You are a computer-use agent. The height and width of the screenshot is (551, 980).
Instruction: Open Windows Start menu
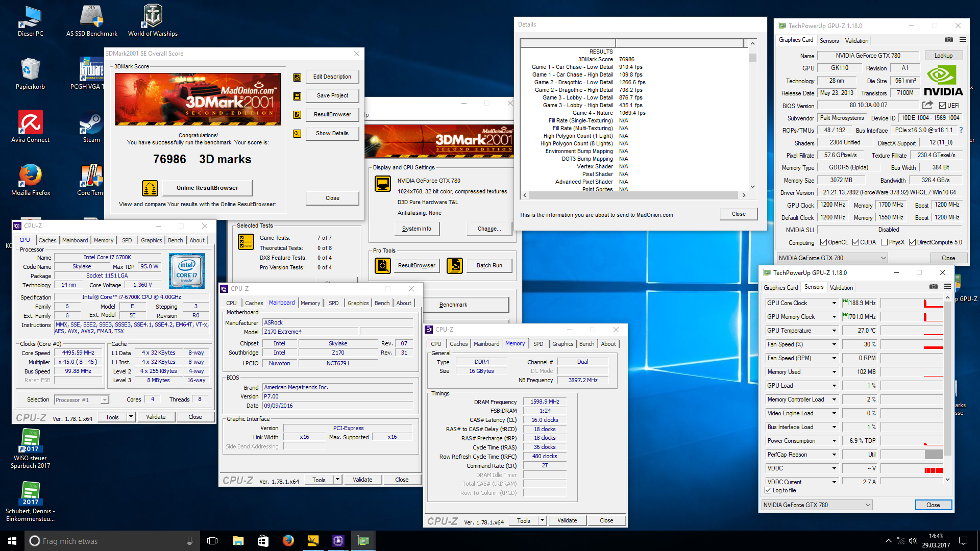pyautogui.click(x=12, y=541)
